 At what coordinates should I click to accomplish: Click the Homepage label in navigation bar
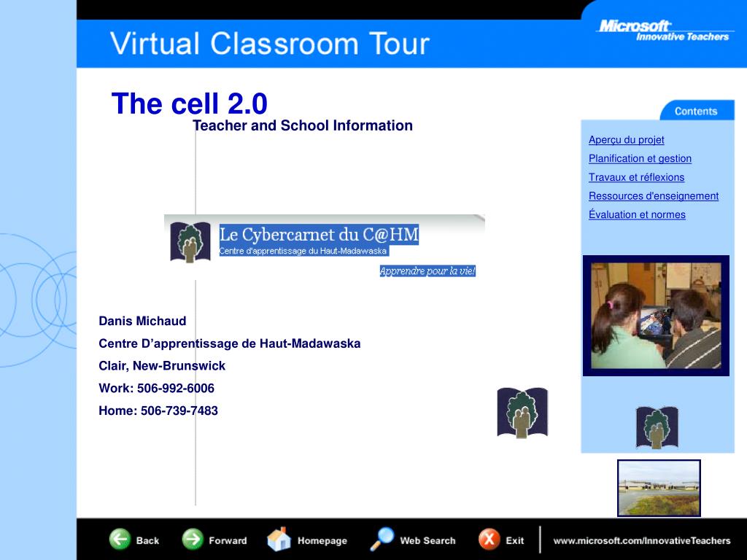(322, 541)
